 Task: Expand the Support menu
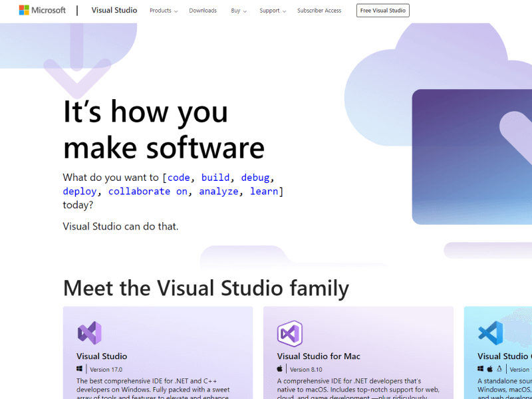pos(273,11)
